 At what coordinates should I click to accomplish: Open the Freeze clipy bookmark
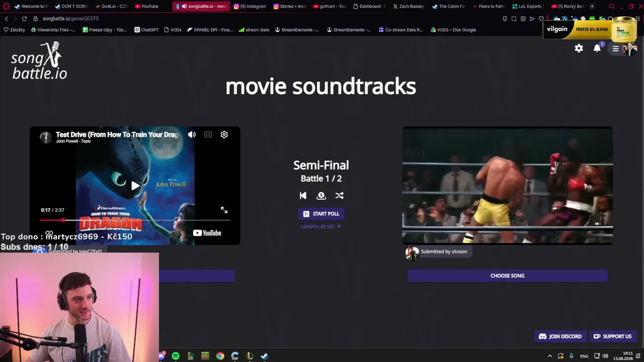coord(105,30)
